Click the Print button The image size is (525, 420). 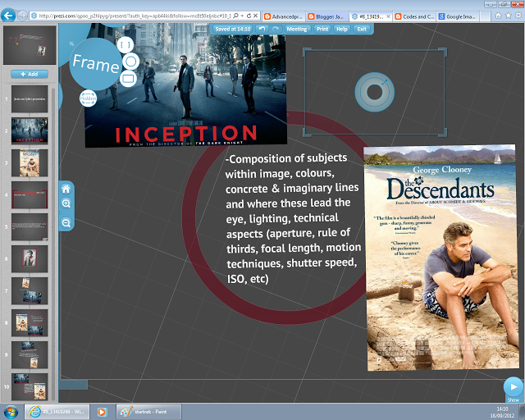pyautogui.click(x=322, y=30)
